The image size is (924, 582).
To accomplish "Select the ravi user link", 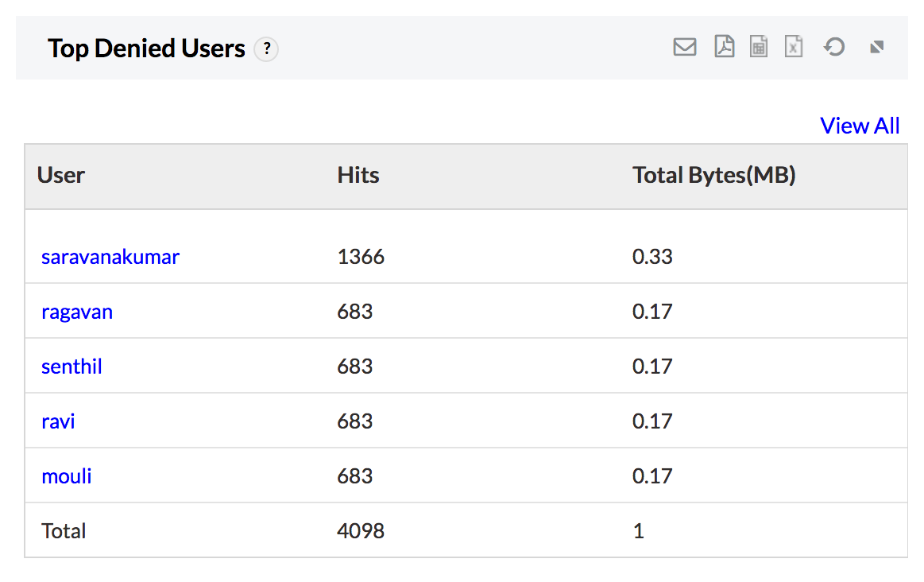I will (57, 421).
